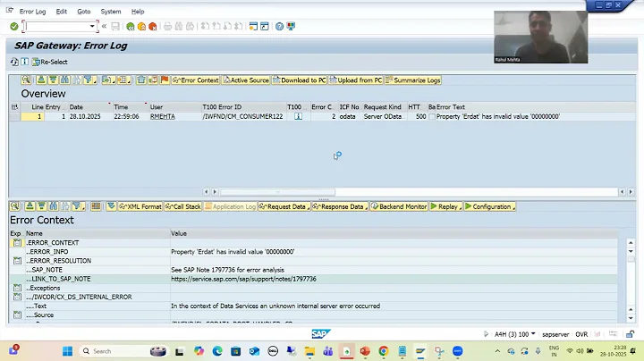Click the Request Data button
The height and width of the screenshot is (361, 644).
[x=284, y=206]
